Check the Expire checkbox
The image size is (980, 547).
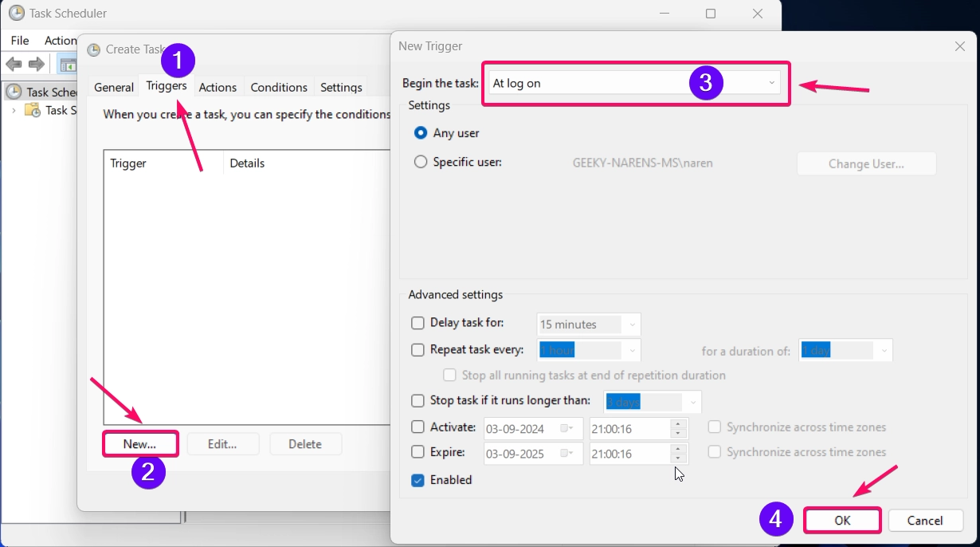(417, 452)
